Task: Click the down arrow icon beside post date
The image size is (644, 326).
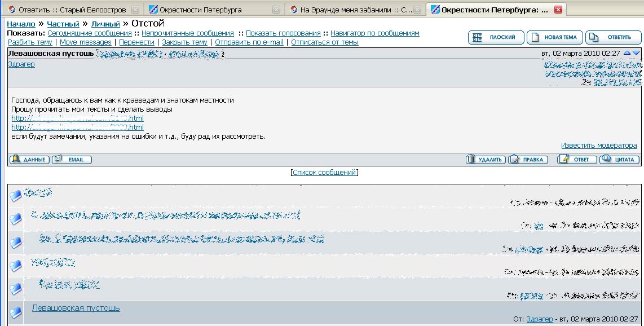Action: (x=636, y=53)
